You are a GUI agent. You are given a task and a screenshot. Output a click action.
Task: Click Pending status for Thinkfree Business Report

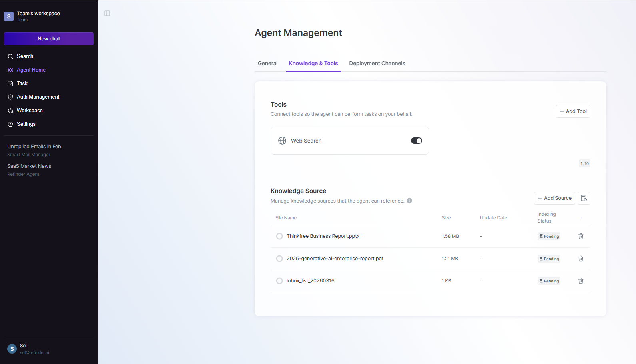click(x=549, y=236)
